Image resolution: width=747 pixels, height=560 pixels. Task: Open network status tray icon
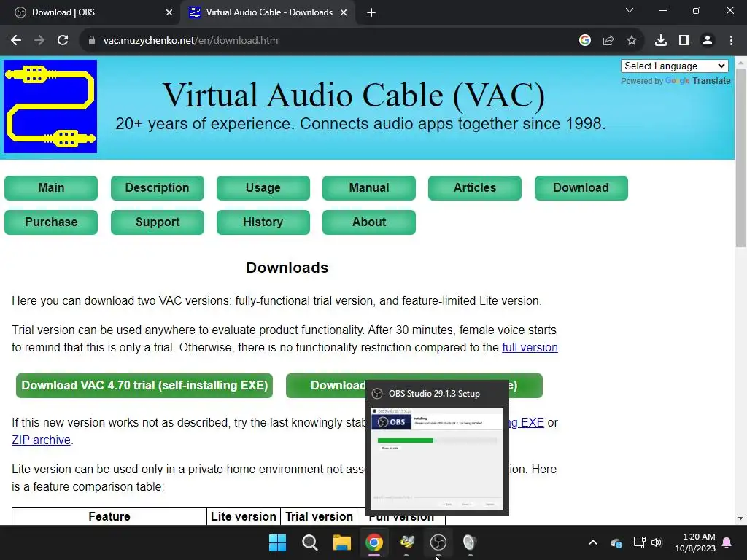[639, 542]
